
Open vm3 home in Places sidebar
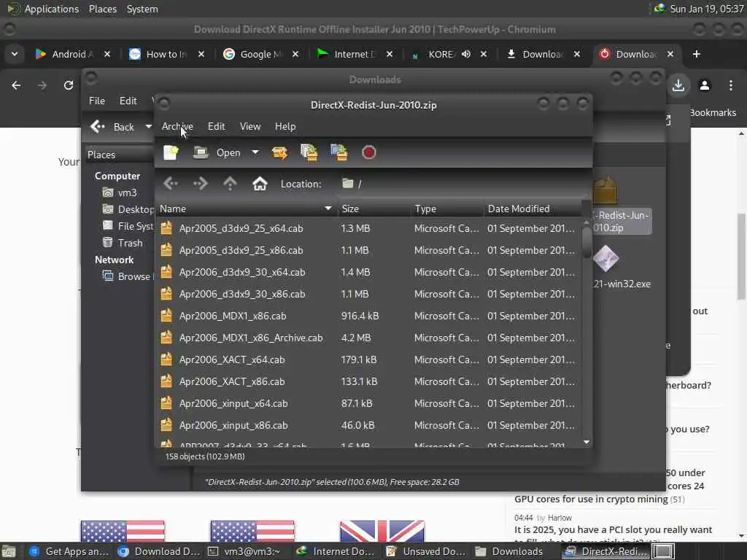click(120, 192)
